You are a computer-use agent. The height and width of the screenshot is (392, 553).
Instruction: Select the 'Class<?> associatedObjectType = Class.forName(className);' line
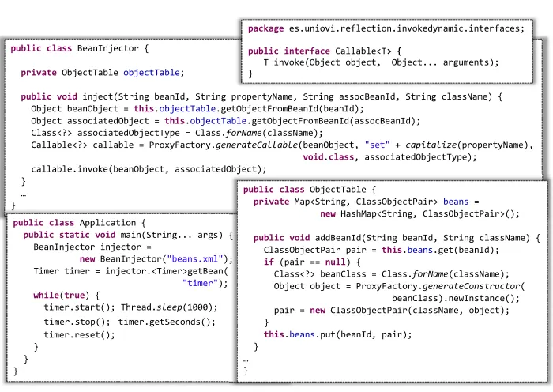(x=177, y=133)
